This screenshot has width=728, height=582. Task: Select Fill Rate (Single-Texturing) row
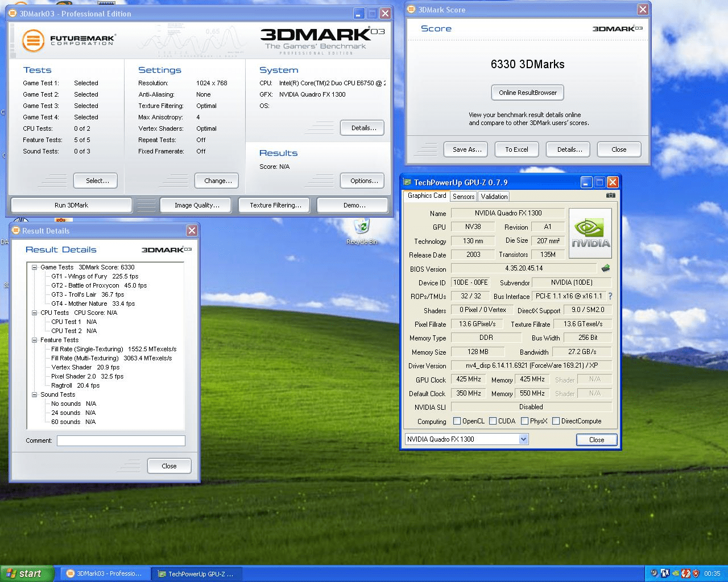click(114, 349)
